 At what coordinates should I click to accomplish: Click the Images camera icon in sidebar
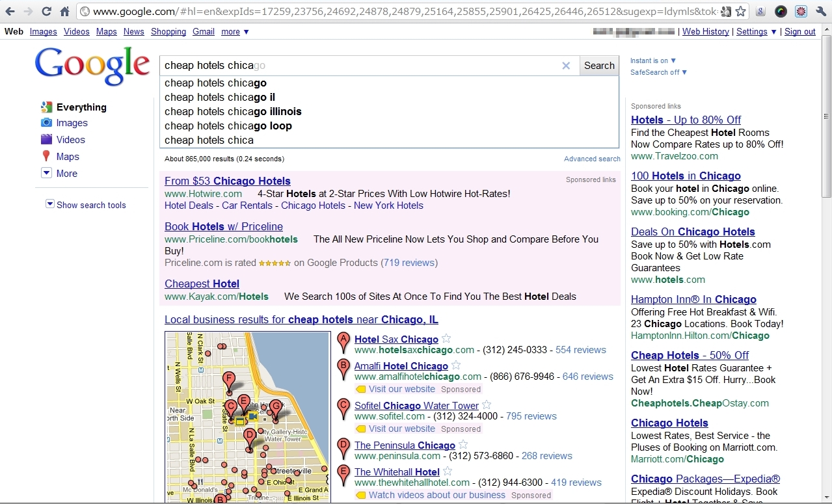(46, 123)
